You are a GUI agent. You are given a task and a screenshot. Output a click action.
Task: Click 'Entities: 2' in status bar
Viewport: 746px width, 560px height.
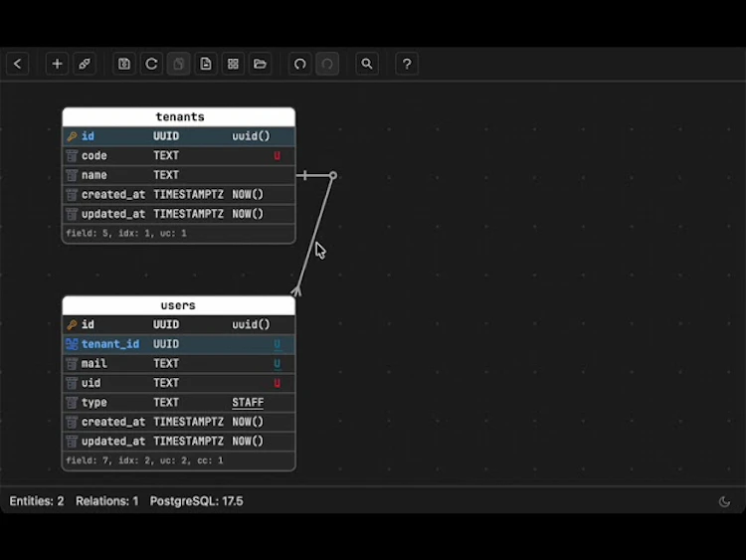pos(37,501)
